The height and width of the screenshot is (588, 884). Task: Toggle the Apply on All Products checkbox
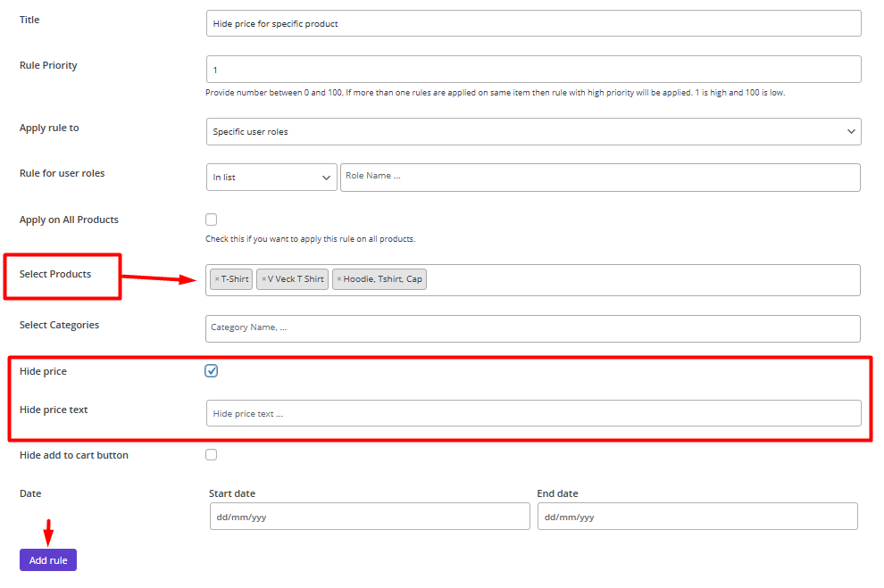coord(212,219)
